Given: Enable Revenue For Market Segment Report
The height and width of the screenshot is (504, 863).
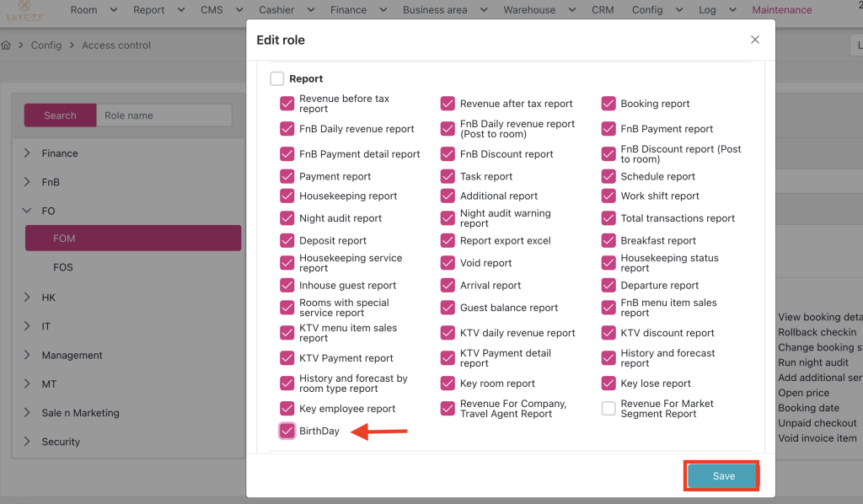Looking at the screenshot, I should pos(608,409).
